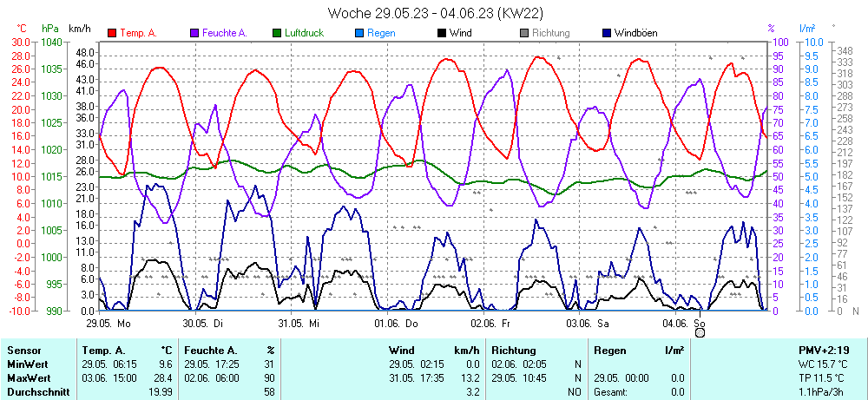
Task: Toggle the Luftdruck series legend label
Action: (x=306, y=33)
